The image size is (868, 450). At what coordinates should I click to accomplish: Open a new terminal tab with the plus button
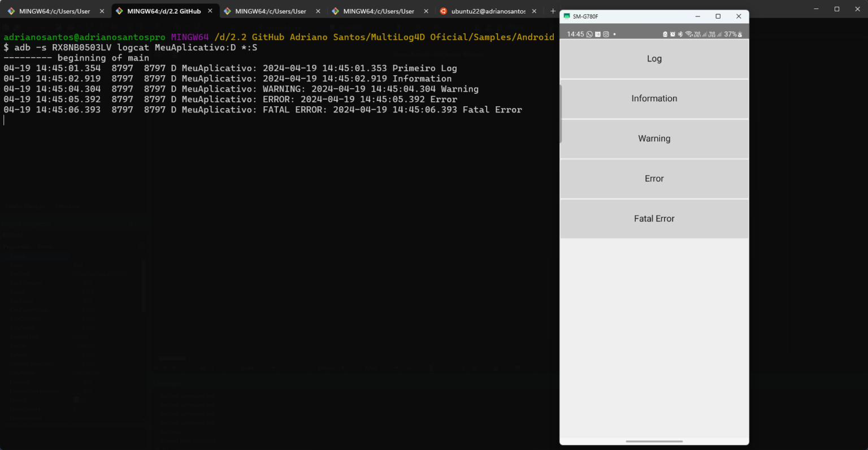pos(553,10)
